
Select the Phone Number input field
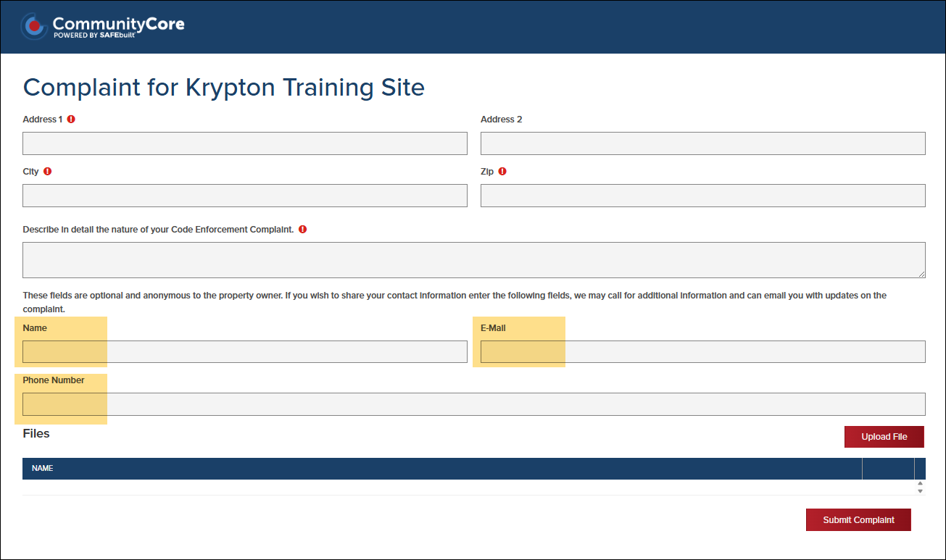click(474, 404)
